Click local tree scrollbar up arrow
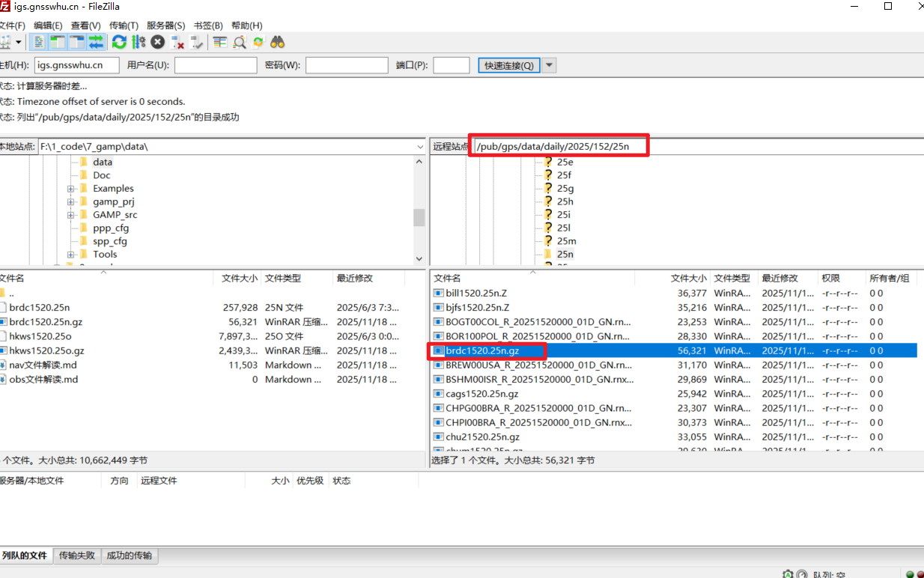This screenshot has width=924, height=578. point(419,161)
